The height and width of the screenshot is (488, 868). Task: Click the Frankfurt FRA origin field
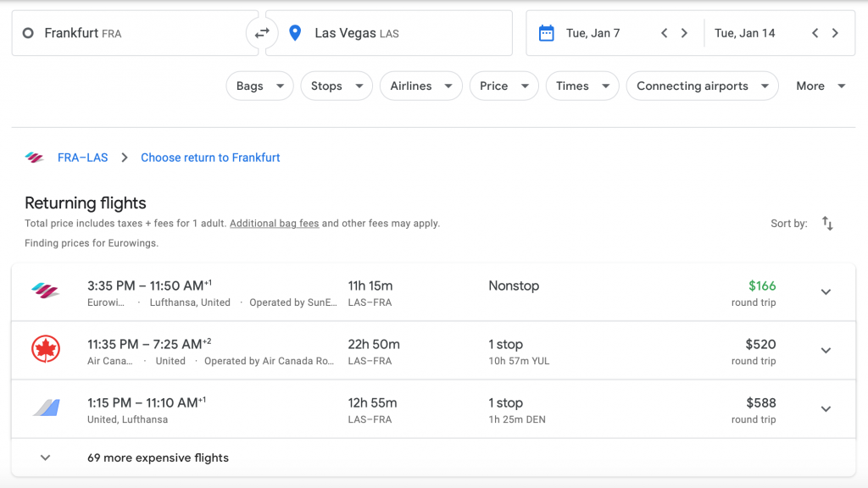click(x=127, y=33)
